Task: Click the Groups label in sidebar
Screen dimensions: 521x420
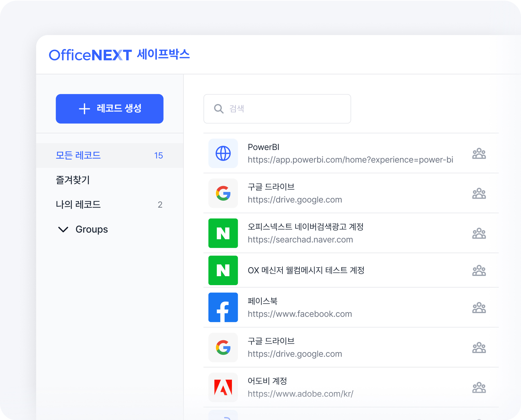Action: [92, 229]
